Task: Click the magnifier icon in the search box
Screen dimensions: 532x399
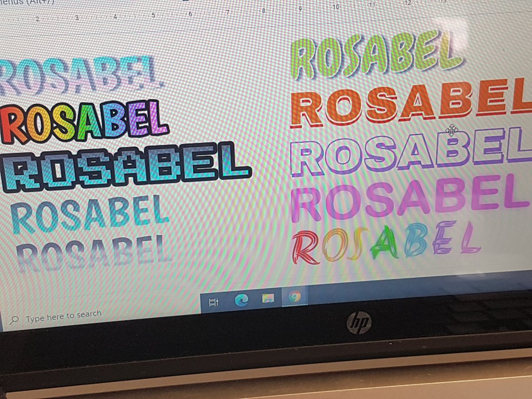Action: pos(15,317)
